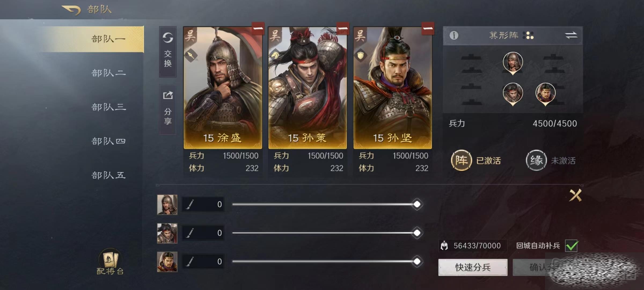Switch formation with double-arrow icon

click(x=571, y=35)
